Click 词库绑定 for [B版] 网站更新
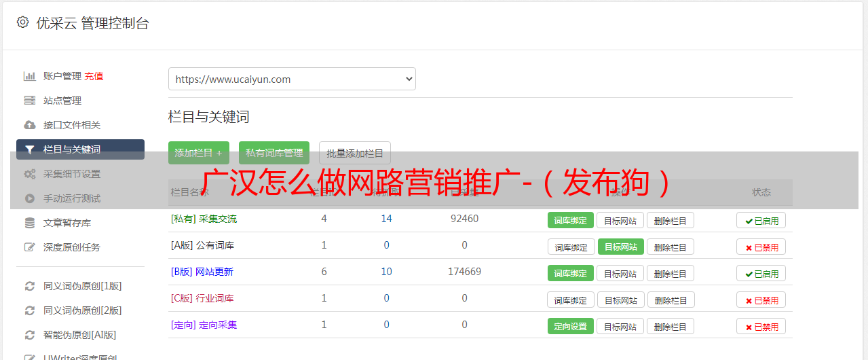Viewport: 868px width, 360px height. (x=571, y=273)
